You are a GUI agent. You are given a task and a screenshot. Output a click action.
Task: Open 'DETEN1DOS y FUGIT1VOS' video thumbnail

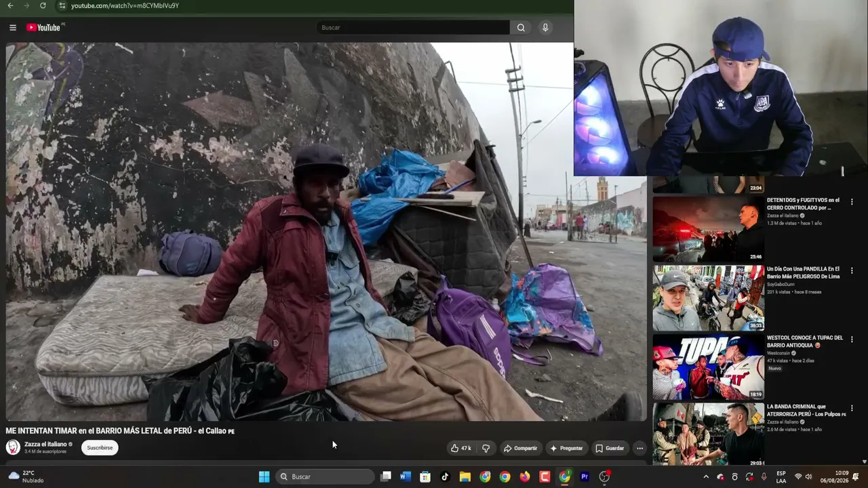(x=708, y=229)
